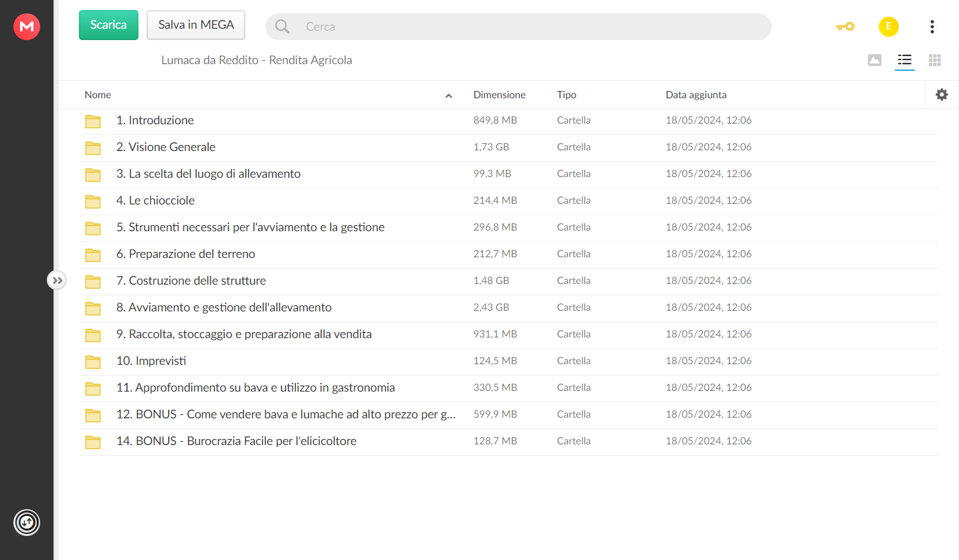
Task: Expand the left sidebar with double arrows
Action: (57, 280)
